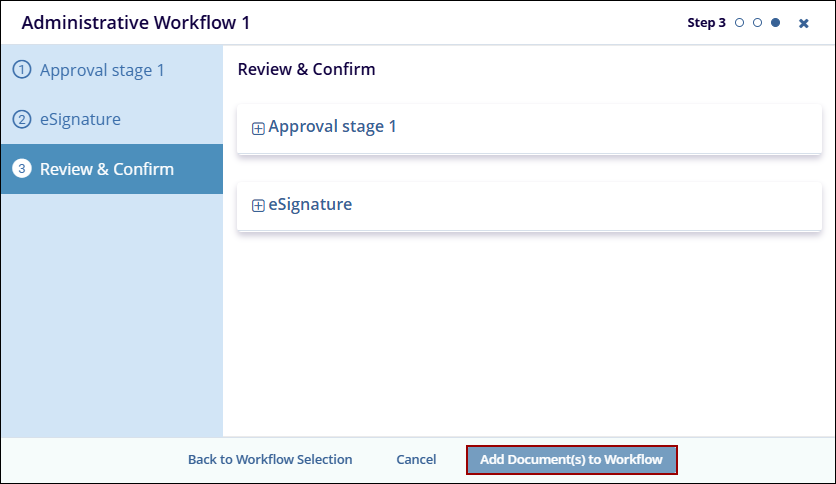Go to Approval stage 1 sidebar step
This screenshot has width=836, height=484.
pos(101,70)
